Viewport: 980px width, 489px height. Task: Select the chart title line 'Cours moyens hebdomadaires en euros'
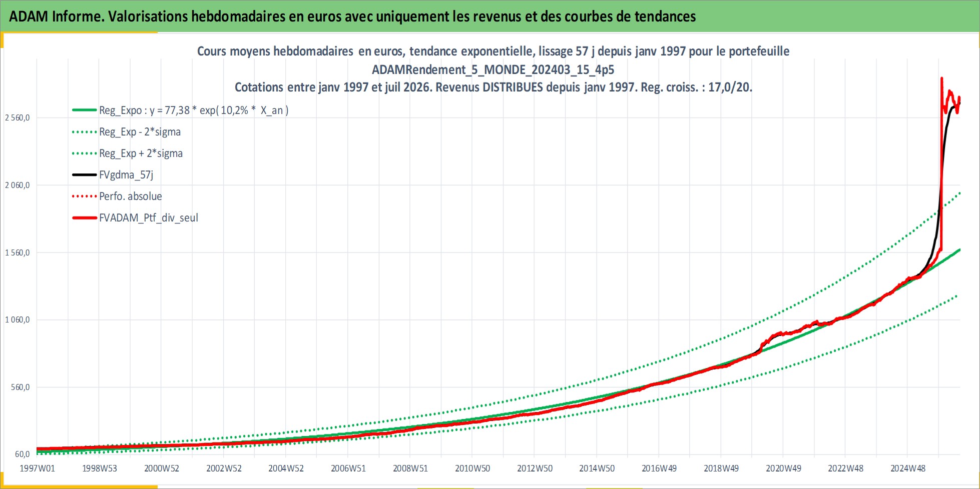point(493,51)
